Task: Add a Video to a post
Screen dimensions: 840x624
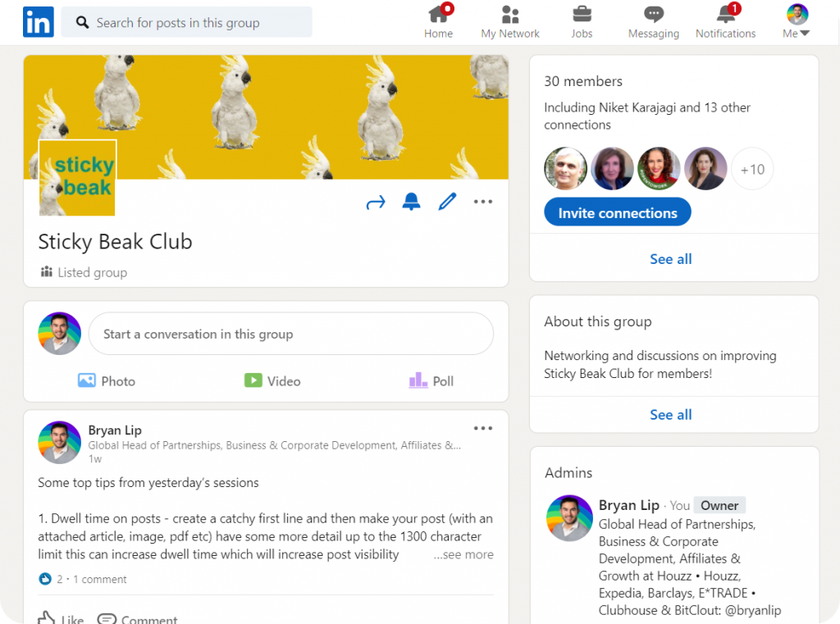Action: (x=272, y=380)
